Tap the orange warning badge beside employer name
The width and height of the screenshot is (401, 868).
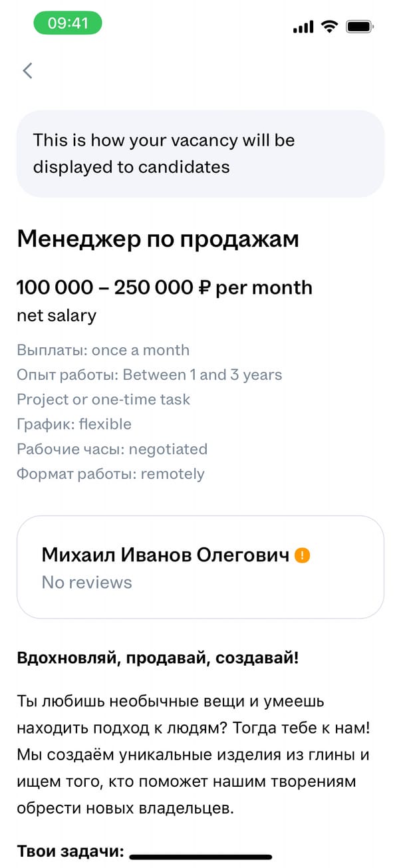click(303, 555)
